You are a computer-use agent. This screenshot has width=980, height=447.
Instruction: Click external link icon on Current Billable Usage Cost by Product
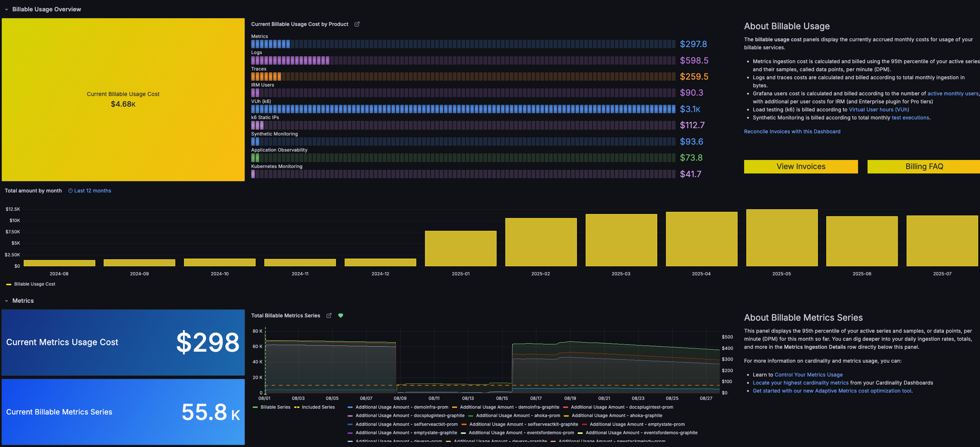point(357,24)
